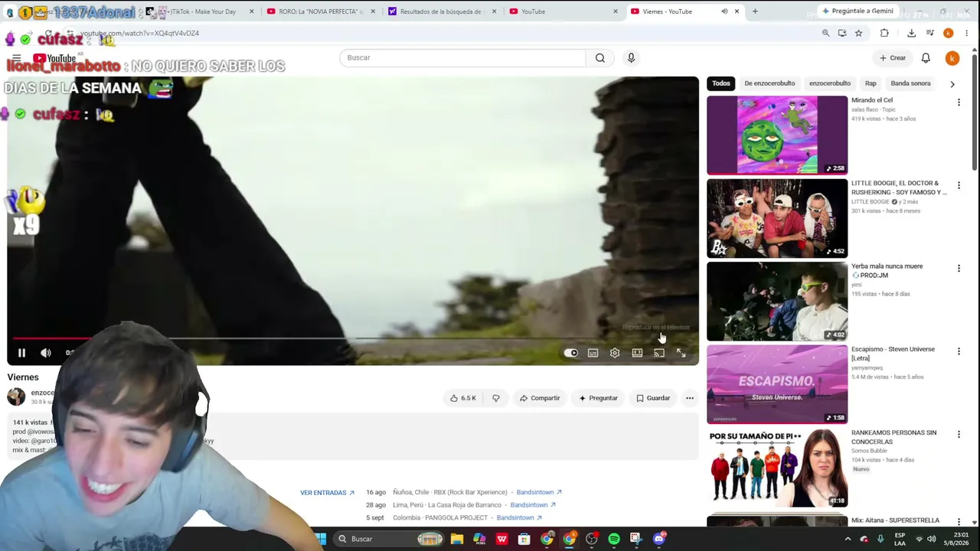Bookmark this page star icon
The image size is (980, 551).
point(858,33)
